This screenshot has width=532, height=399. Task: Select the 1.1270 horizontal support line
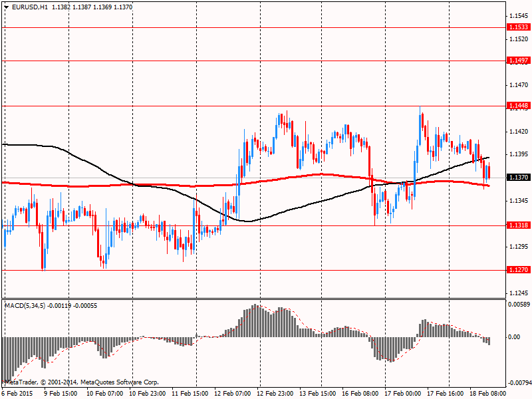(x=253, y=271)
